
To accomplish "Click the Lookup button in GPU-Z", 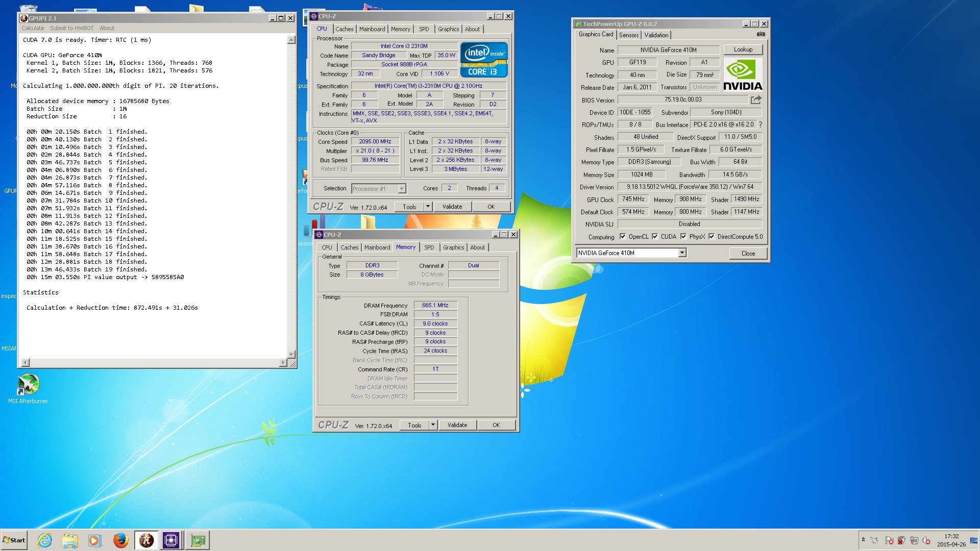I will 743,49.
